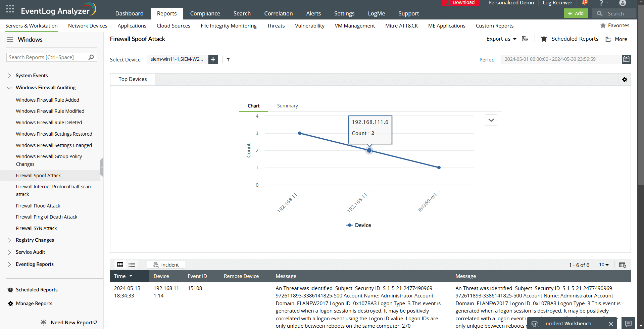Expand the chart options chevron near the graph
The width and height of the screenshot is (644, 329).
click(x=491, y=120)
